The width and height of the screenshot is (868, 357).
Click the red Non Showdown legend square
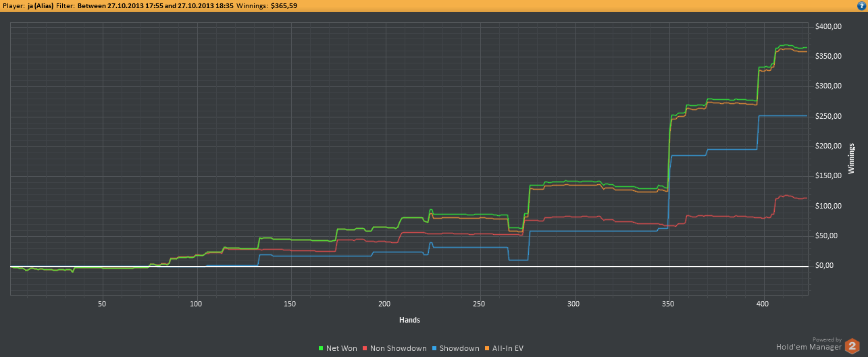[x=365, y=349]
